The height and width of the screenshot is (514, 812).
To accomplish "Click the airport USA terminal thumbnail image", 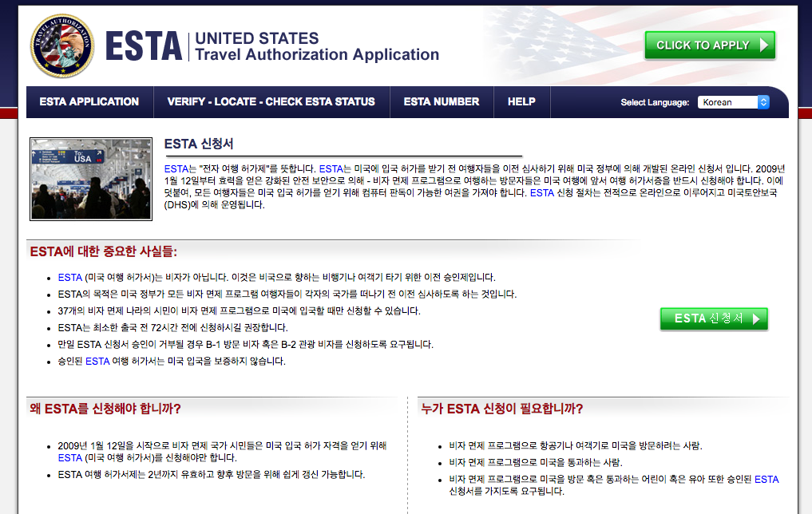I will click(91, 179).
